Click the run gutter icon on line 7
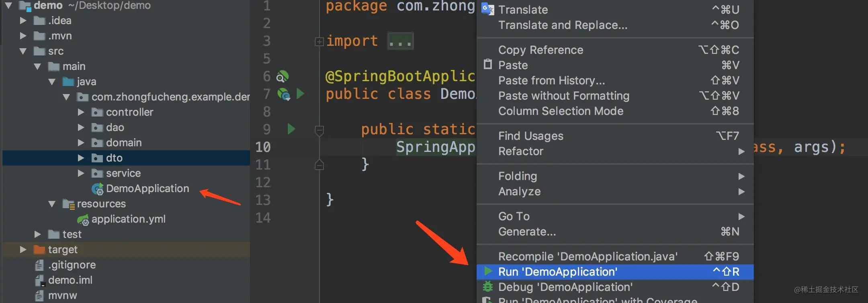868x303 pixels. [x=300, y=94]
